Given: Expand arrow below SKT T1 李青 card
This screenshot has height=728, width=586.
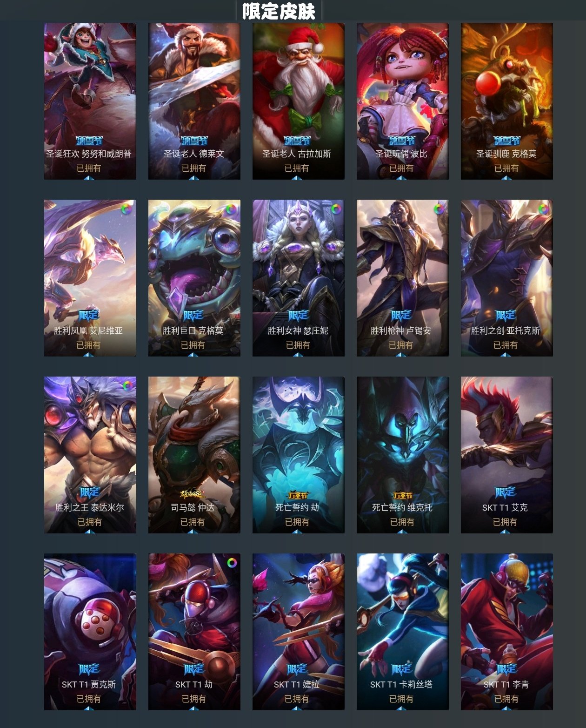Looking at the screenshot, I should point(506,708).
